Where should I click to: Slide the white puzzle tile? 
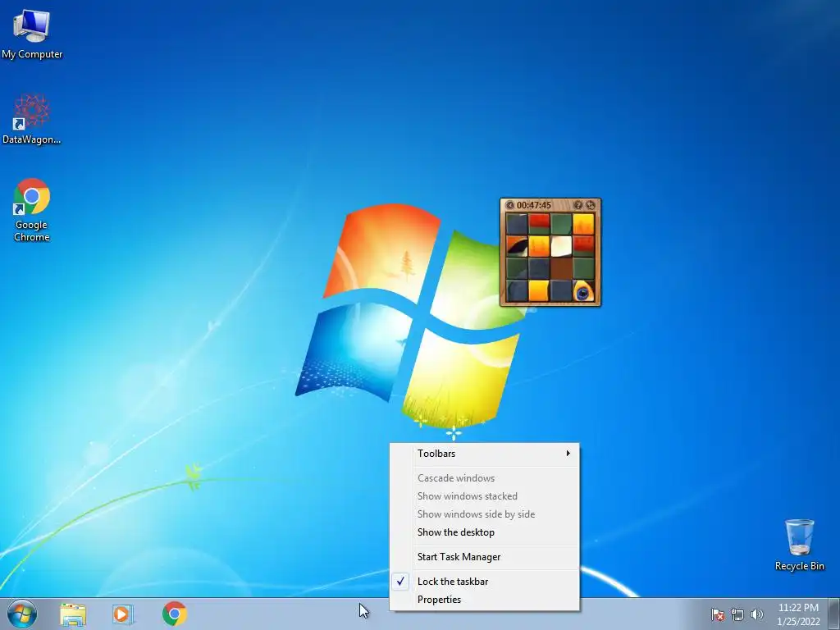[x=561, y=246]
